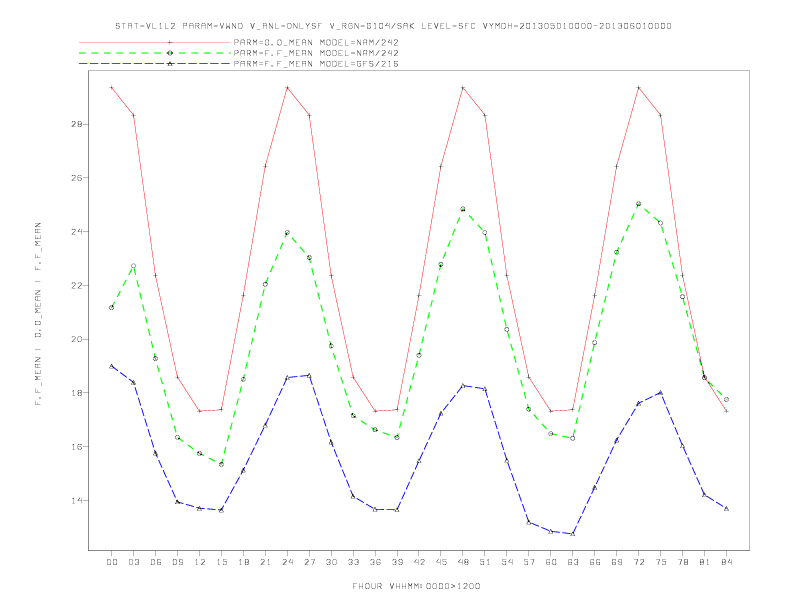
Task: Click x-axis tick label 45
Action: coord(441,562)
